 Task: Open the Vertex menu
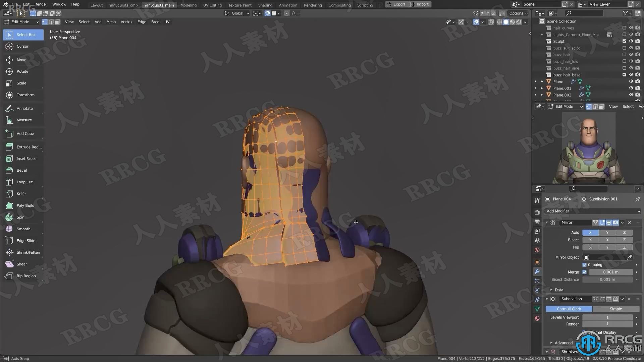[126, 22]
